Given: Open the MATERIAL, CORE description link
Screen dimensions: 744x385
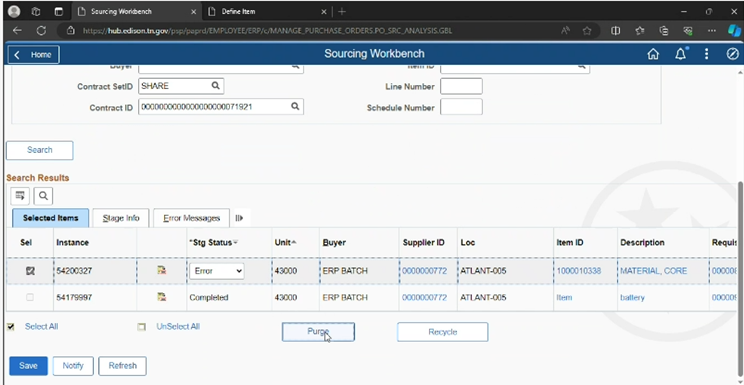Looking at the screenshot, I should pyautogui.click(x=653, y=271).
